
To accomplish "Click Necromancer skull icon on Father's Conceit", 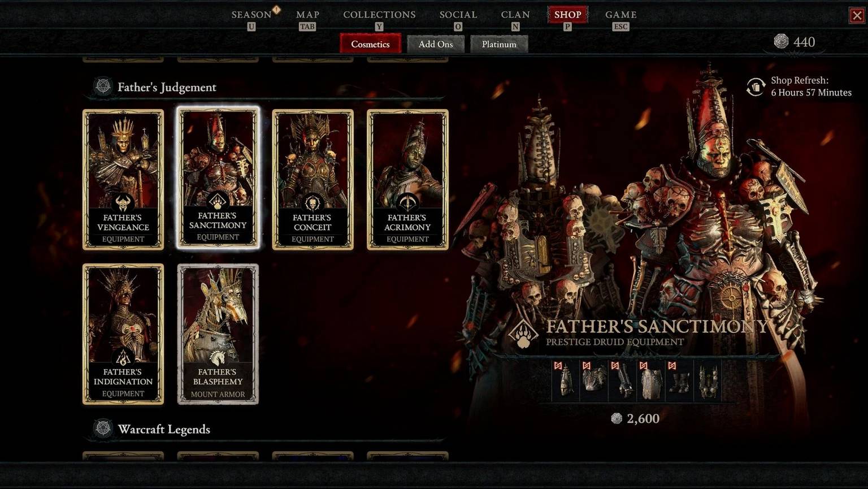I will [x=313, y=202].
